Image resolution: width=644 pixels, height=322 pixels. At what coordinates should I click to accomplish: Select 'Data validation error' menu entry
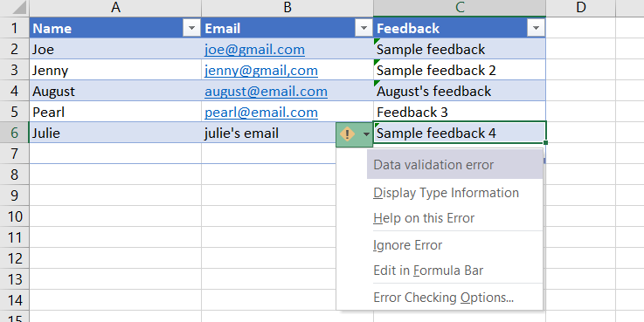(x=455, y=165)
